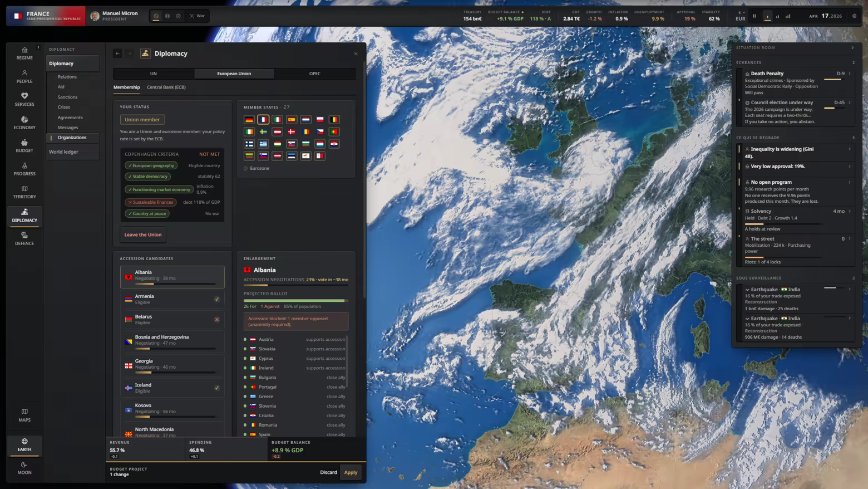The height and width of the screenshot is (489, 868).
Task: Click the President Manuel Micron portrait
Action: click(x=95, y=16)
